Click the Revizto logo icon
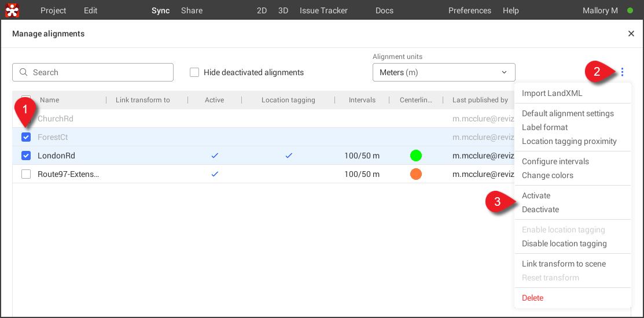Image resolution: width=644 pixels, height=318 pixels. coord(12,10)
